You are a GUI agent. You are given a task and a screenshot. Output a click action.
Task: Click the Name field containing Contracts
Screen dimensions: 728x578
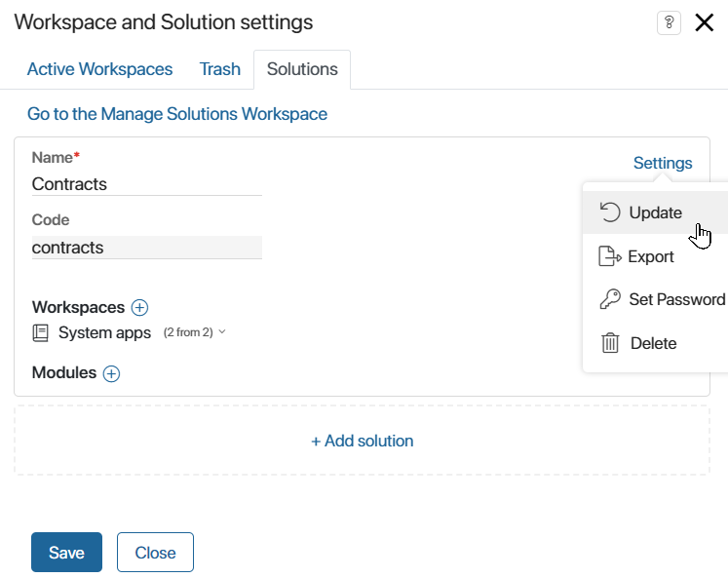tap(147, 184)
